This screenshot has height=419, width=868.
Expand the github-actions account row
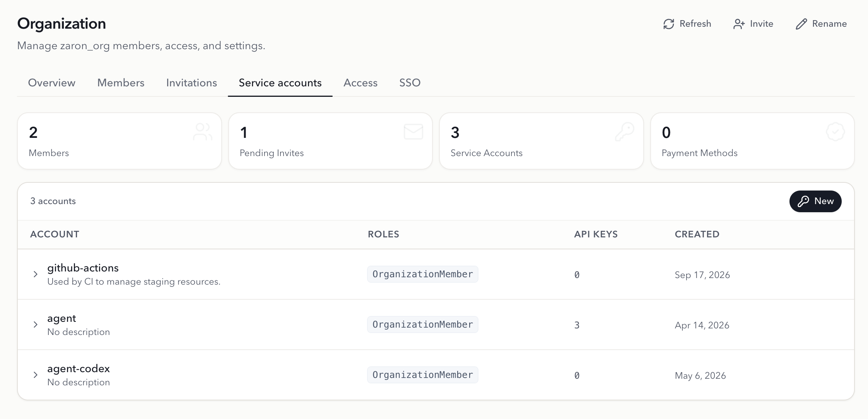[36, 274]
